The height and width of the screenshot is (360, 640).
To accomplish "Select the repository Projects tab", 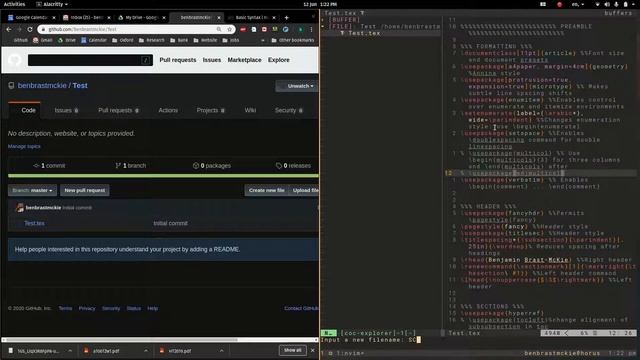I will [211, 110].
